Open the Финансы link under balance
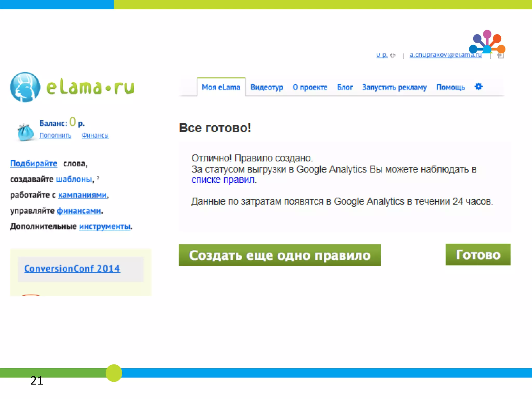 point(95,135)
